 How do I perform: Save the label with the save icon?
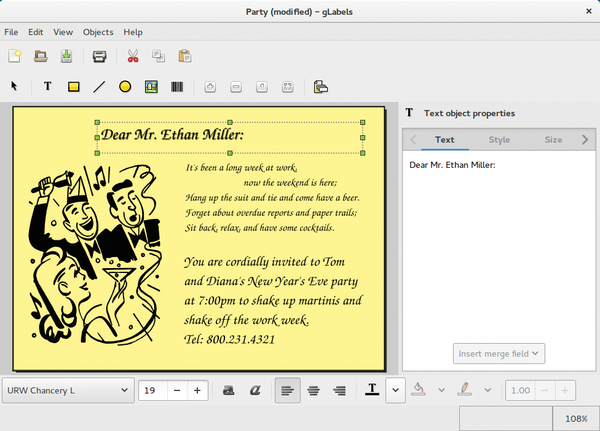[66, 56]
